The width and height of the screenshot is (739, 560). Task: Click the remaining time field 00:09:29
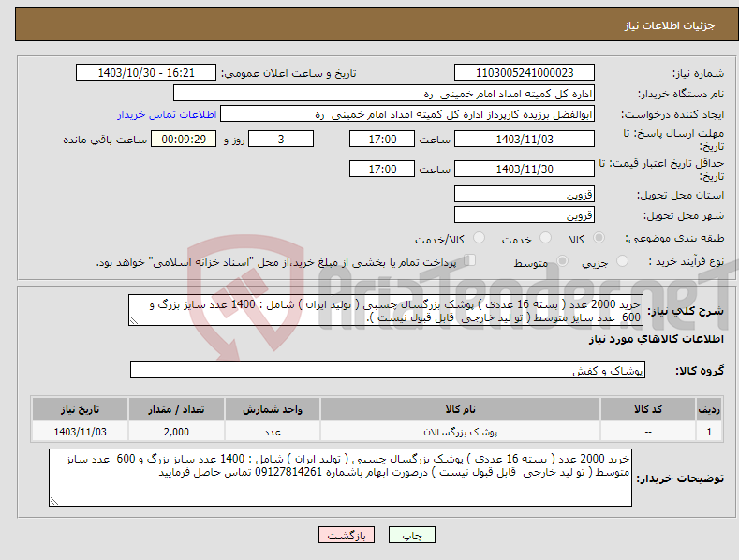click(184, 139)
